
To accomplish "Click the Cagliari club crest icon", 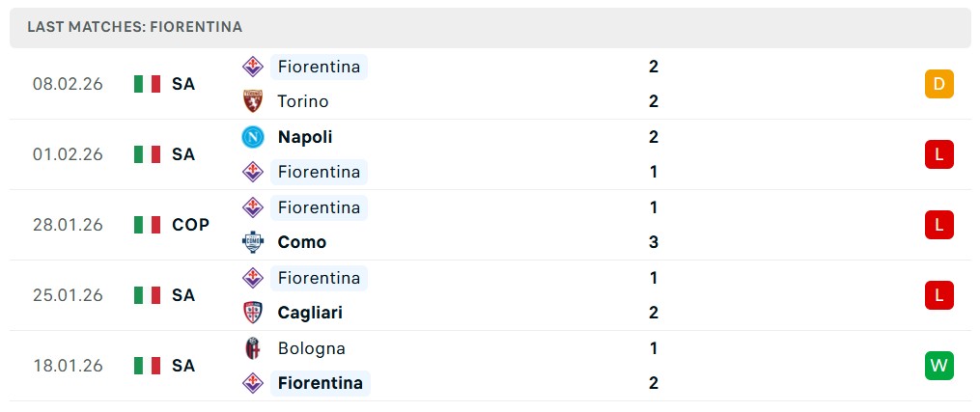I will (252, 313).
